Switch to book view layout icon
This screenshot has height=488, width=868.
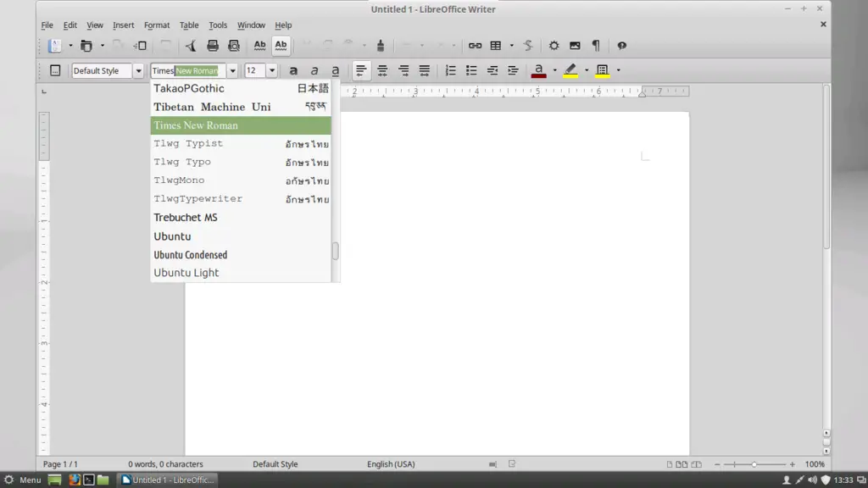[697, 464]
